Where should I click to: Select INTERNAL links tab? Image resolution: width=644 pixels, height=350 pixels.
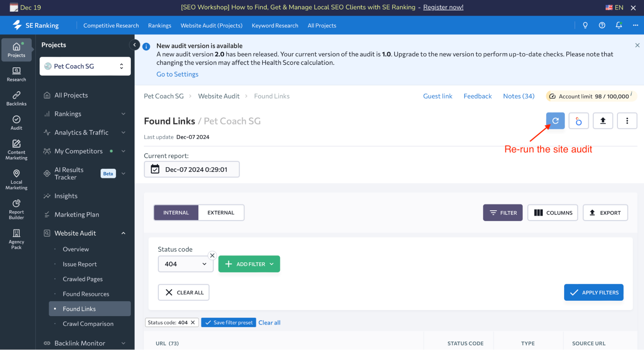(176, 213)
